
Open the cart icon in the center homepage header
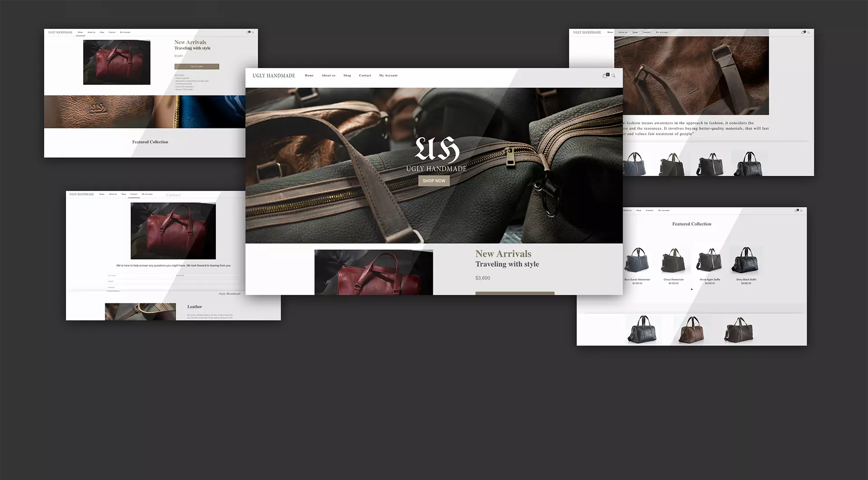[605, 75]
